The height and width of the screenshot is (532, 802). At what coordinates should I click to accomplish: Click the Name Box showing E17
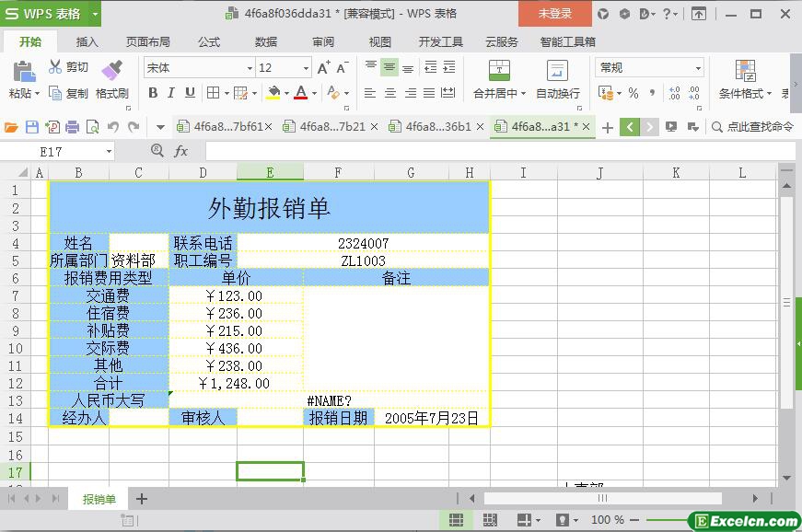pyautogui.click(x=63, y=151)
